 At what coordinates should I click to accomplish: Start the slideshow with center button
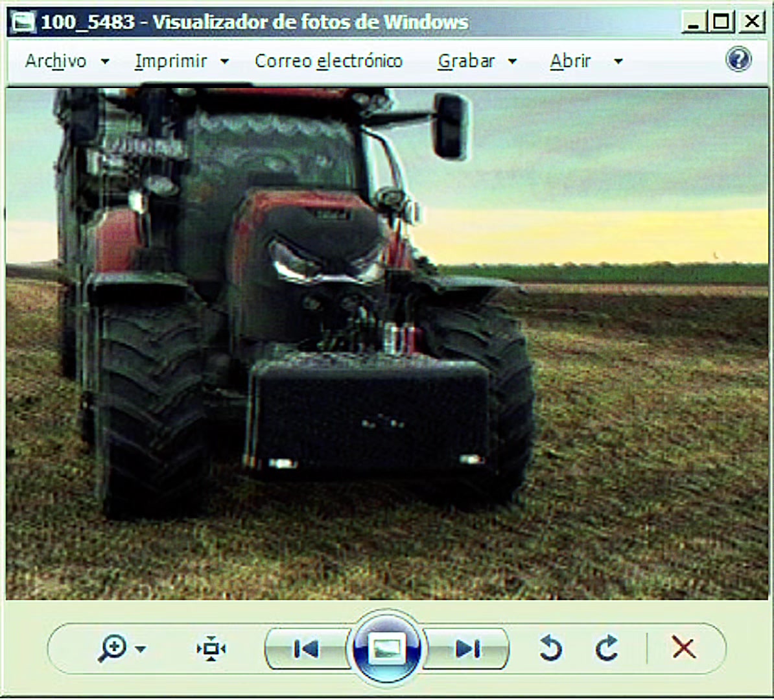[x=386, y=648]
